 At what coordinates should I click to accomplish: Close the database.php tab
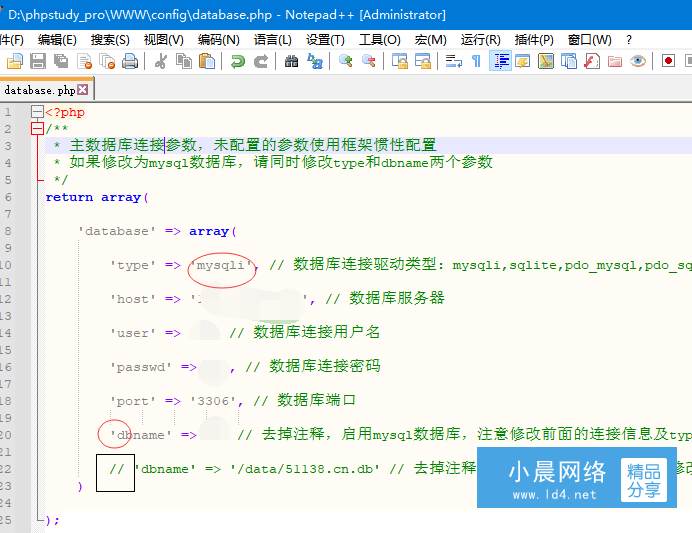click(x=83, y=90)
